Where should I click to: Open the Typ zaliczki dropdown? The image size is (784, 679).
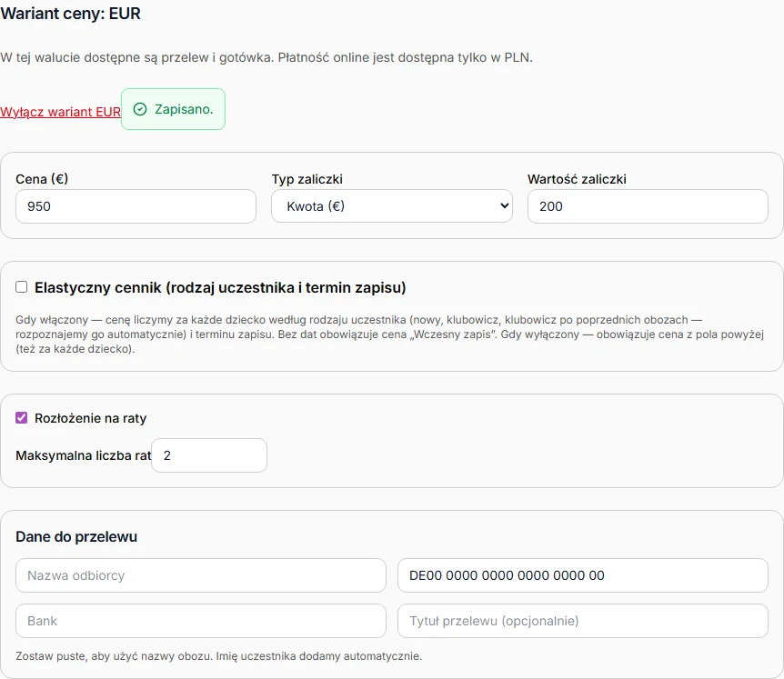(392, 205)
